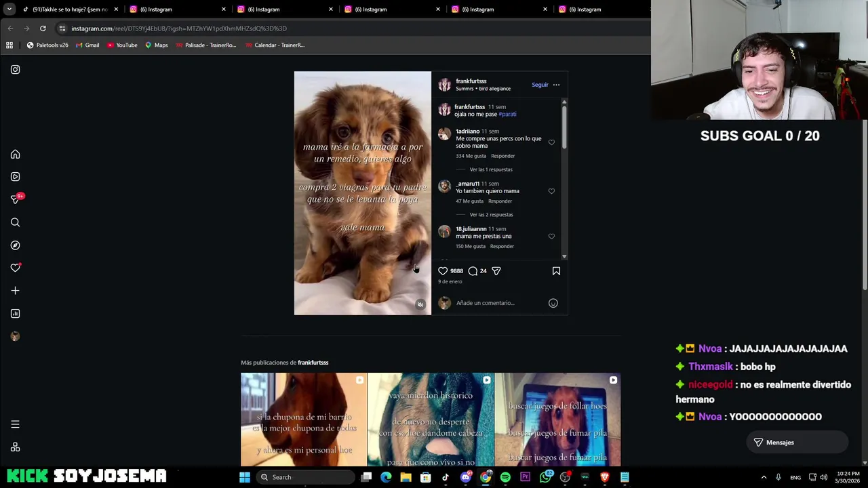Open the Explore compass icon

coord(15,245)
